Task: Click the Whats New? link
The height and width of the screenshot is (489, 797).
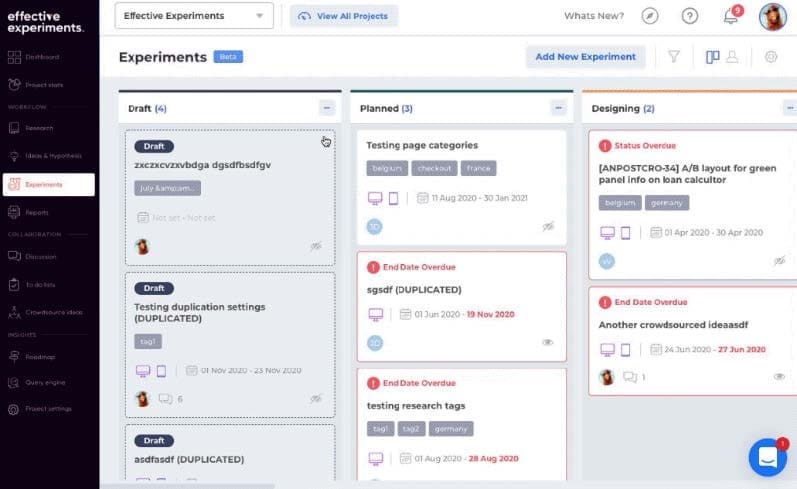Action: point(594,16)
